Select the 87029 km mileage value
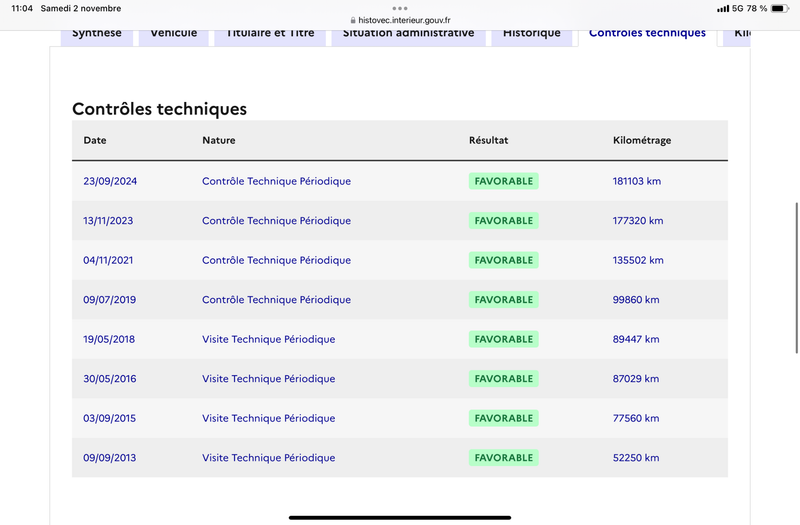This screenshot has height=525, width=800. (x=636, y=379)
